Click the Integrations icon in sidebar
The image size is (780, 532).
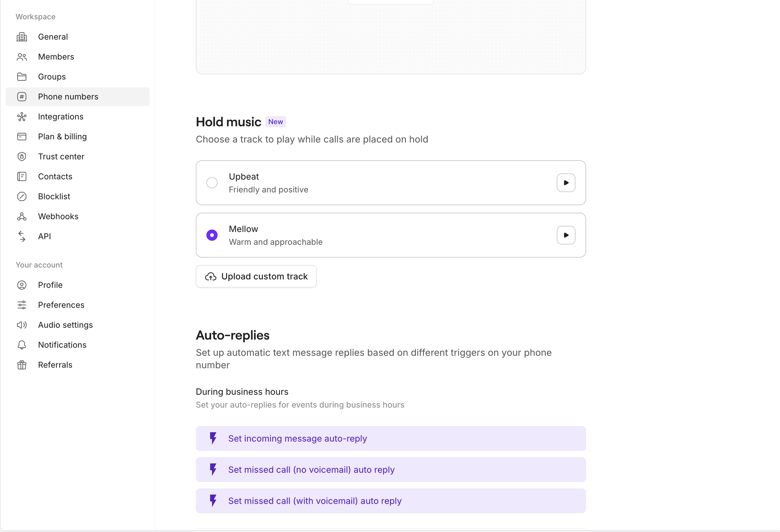click(22, 116)
